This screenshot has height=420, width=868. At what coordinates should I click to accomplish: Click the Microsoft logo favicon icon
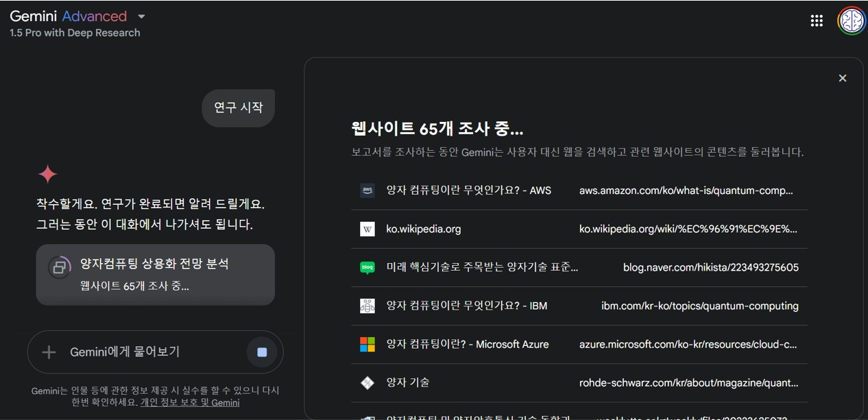click(367, 344)
